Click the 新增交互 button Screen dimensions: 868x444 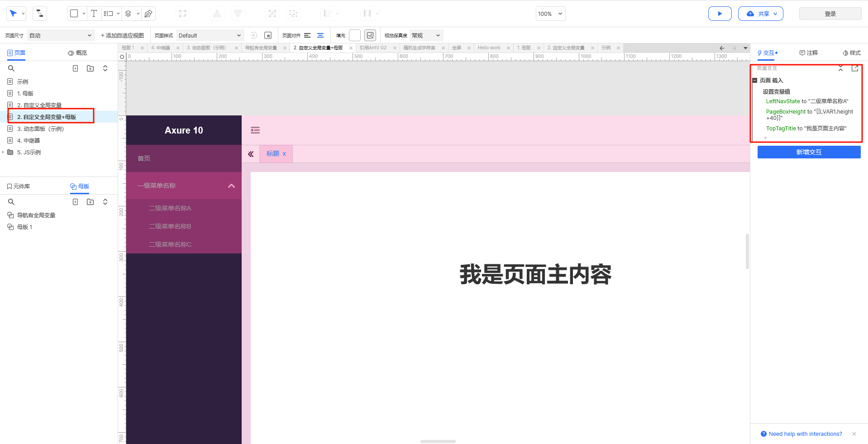[809, 152]
